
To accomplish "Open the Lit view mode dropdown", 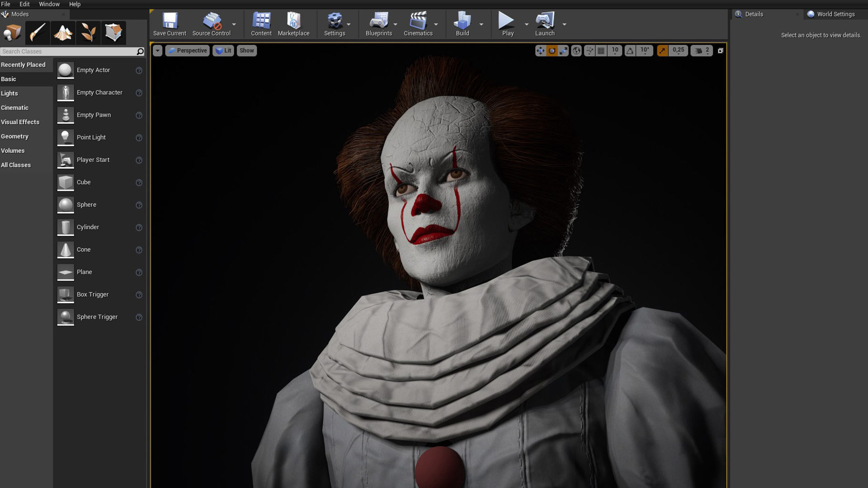I will [x=223, y=51].
